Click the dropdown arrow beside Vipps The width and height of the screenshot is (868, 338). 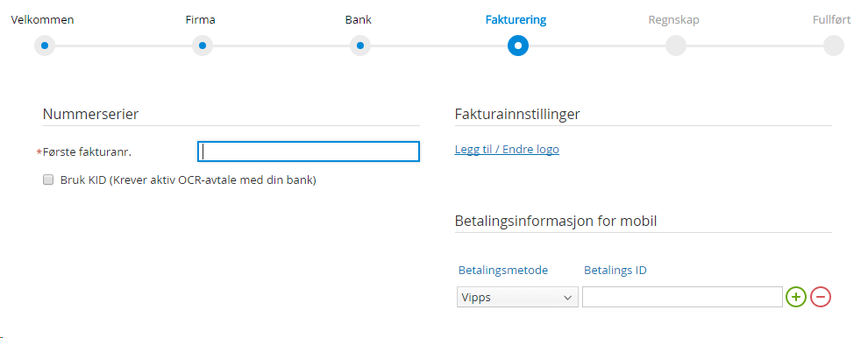[567, 298]
